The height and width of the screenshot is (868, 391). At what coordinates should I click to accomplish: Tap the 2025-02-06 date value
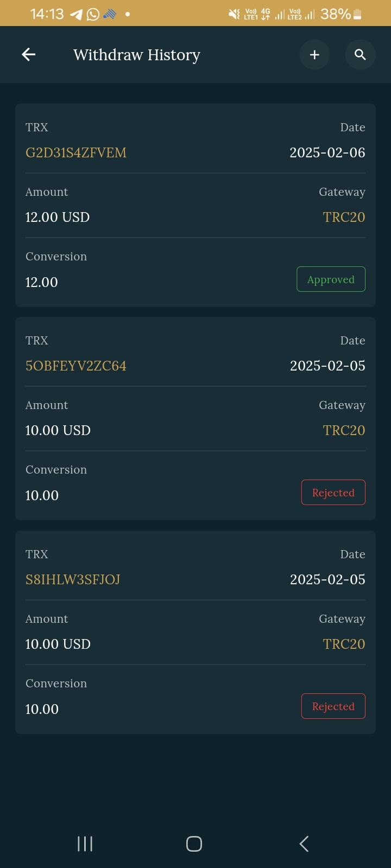coord(327,153)
